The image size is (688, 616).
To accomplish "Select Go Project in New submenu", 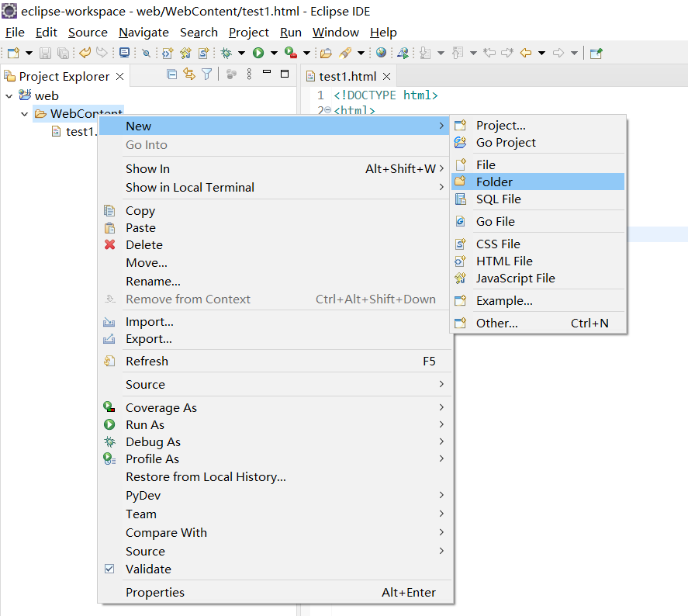I will pyautogui.click(x=538, y=143).
